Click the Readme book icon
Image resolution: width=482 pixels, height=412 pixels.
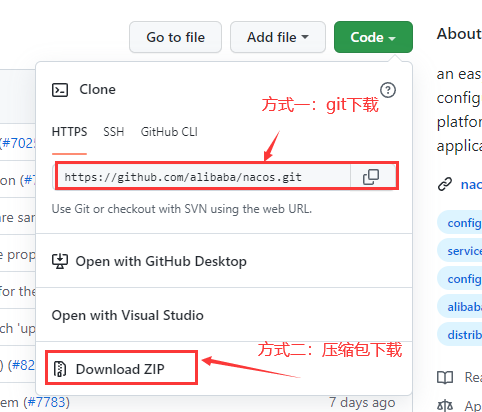[x=445, y=378]
